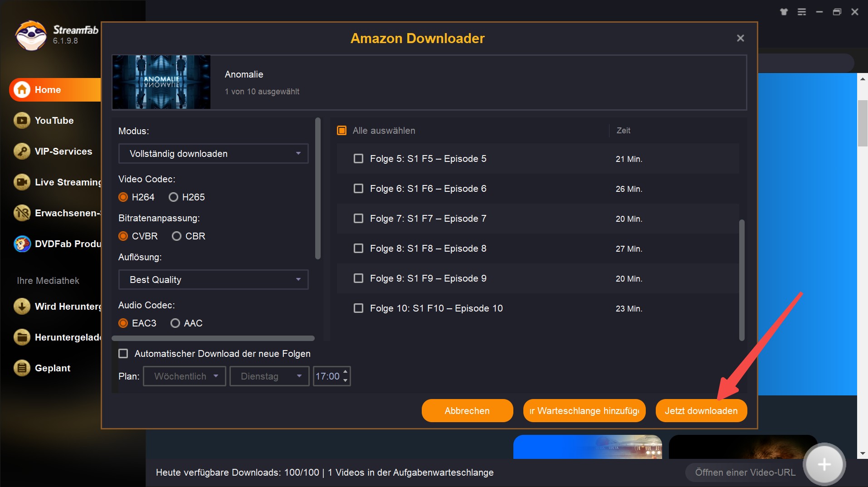Open the hamburger menu in title bar
The height and width of the screenshot is (487, 868).
(802, 12)
